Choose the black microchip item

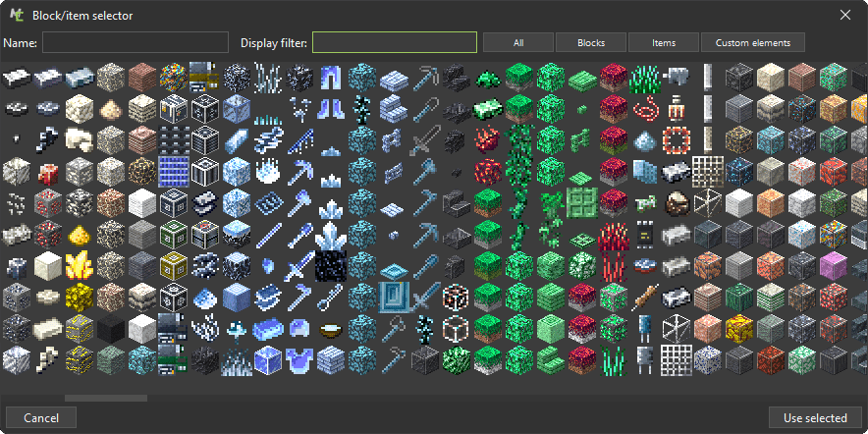tap(644, 235)
